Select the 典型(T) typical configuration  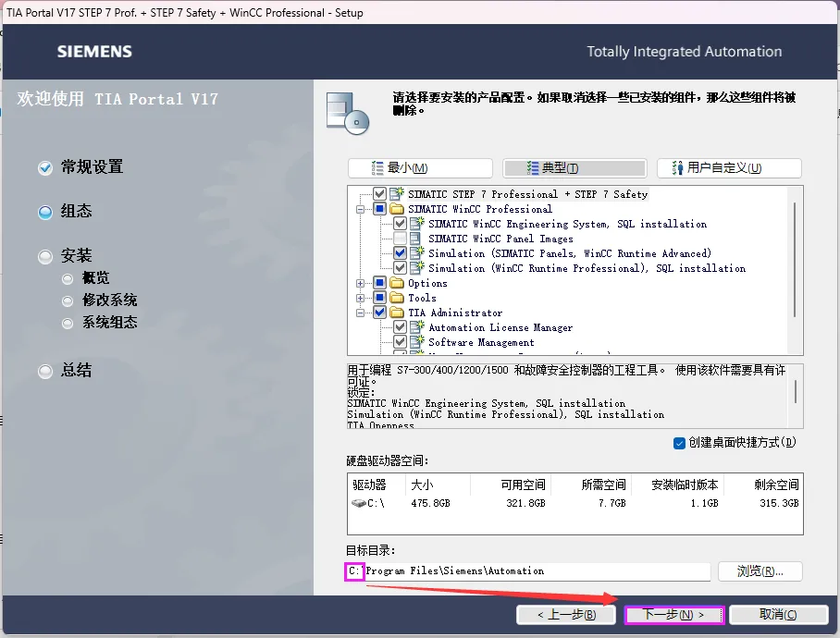coord(574,168)
